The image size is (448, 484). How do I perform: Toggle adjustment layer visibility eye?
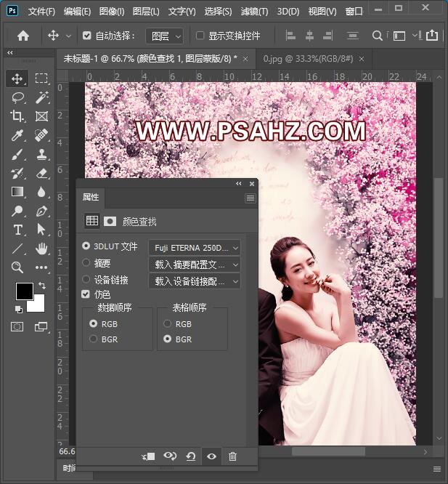click(x=211, y=456)
